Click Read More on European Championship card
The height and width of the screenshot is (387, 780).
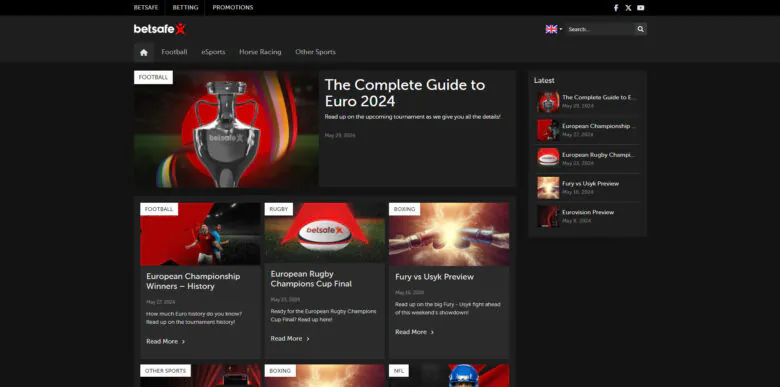click(166, 342)
